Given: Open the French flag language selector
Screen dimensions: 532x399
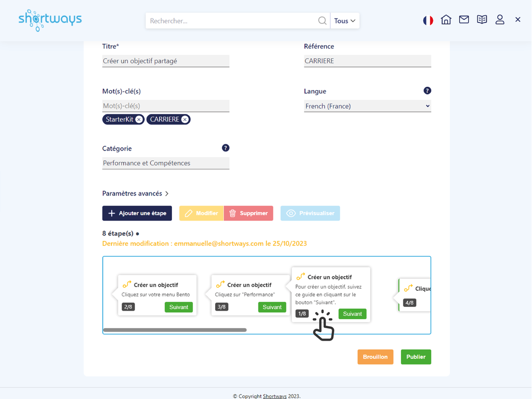Looking at the screenshot, I should [x=428, y=20].
